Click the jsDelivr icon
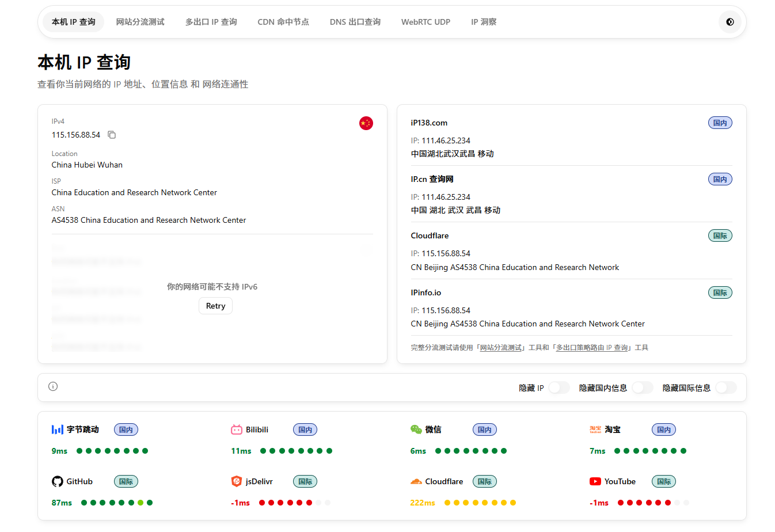This screenshot has width=775, height=532. (x=236, y=481)
